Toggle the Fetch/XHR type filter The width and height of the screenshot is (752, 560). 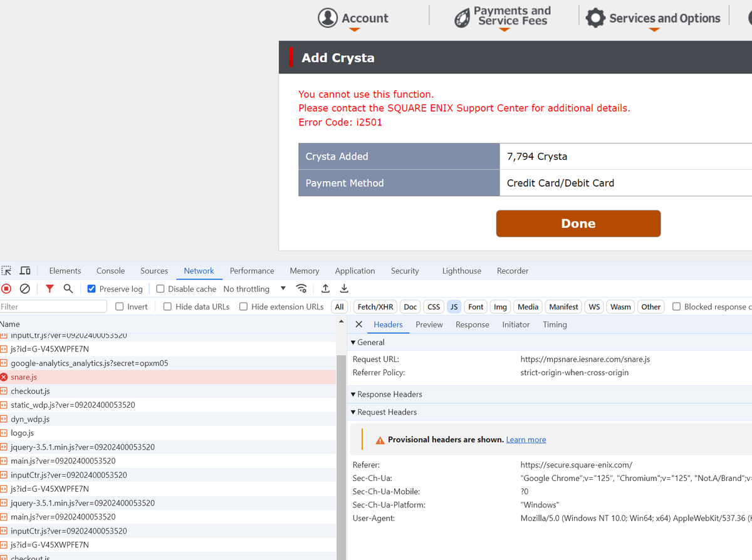375,307
